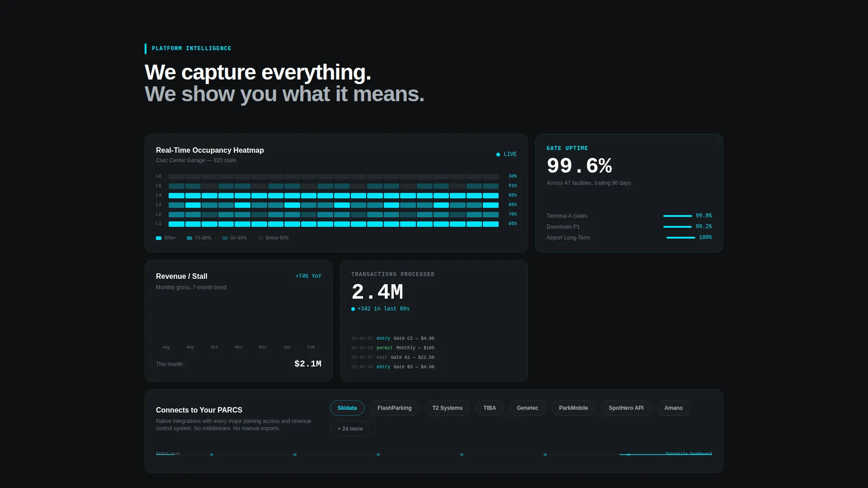Image resolution: width=868 pixels, height=488 pixels.
Task: Click the 'exit Gate A1 — $22.50' row
Action: pos(392,357)
